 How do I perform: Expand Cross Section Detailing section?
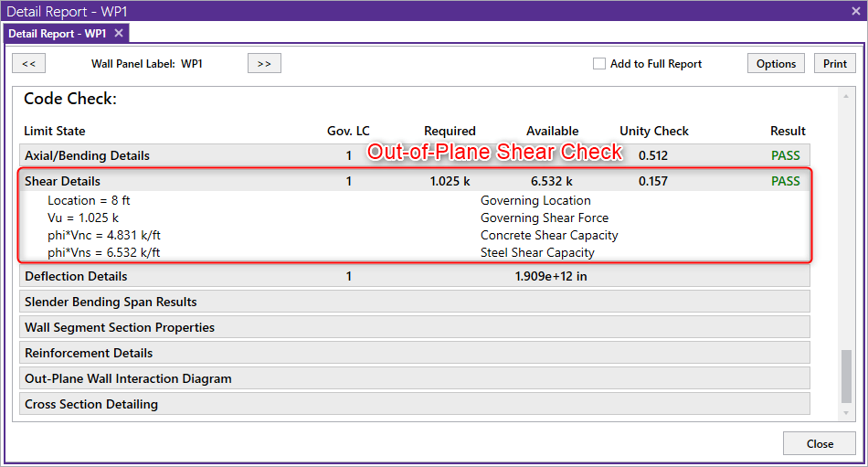[91, 404]
